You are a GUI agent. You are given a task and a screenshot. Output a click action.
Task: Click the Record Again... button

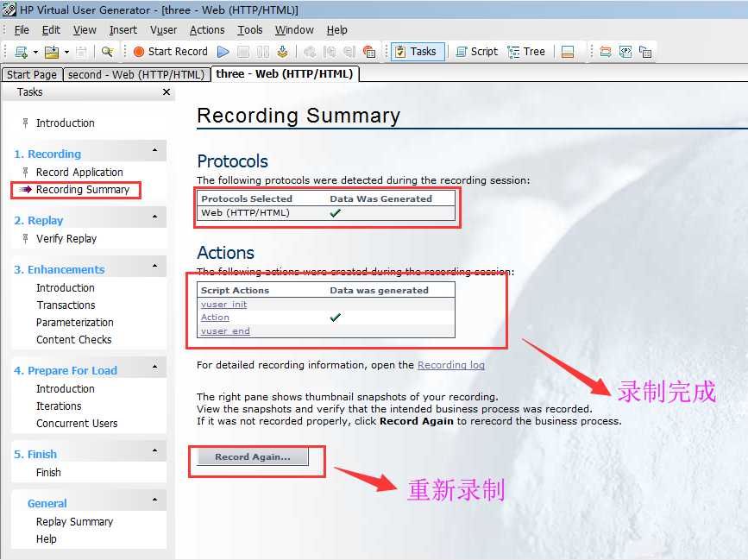point(253,457)
